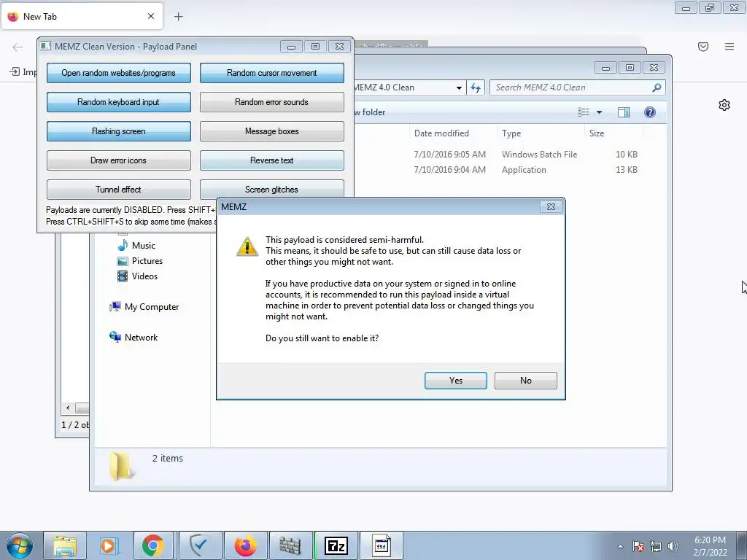Toggle Flashing screen payload
This screenshot has width=747, height=560.
click(119, 131)
